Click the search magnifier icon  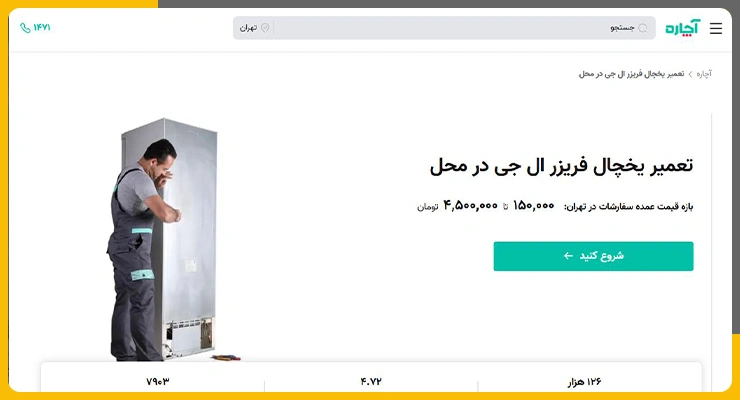pyautogui.click(x=643, y=28)
